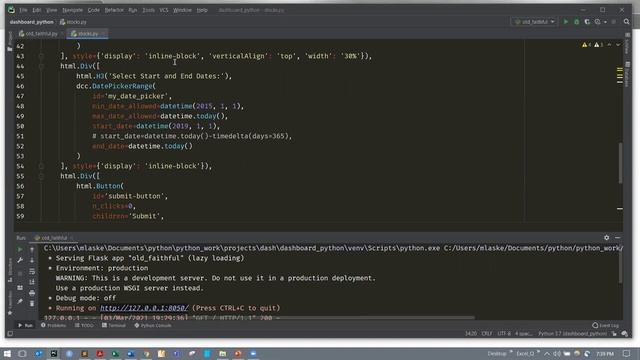Expand old_faithful run configuration dropdown

534,22
